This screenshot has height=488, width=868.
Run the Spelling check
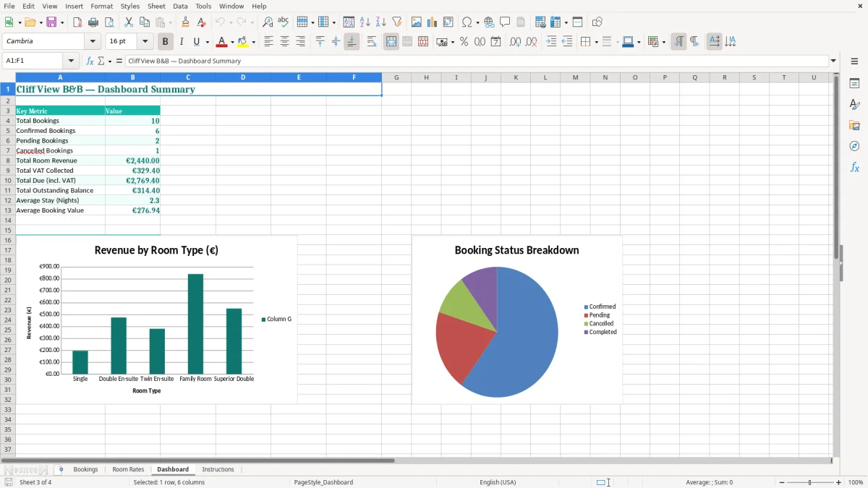click(284, 22)
